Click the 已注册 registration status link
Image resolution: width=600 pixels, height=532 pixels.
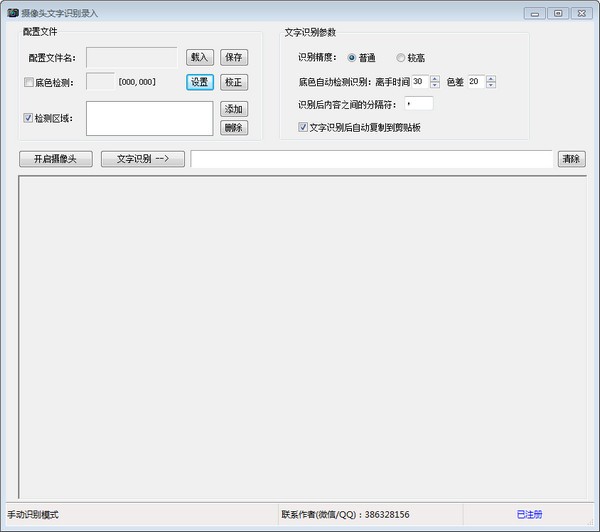(x=529, y=514)
